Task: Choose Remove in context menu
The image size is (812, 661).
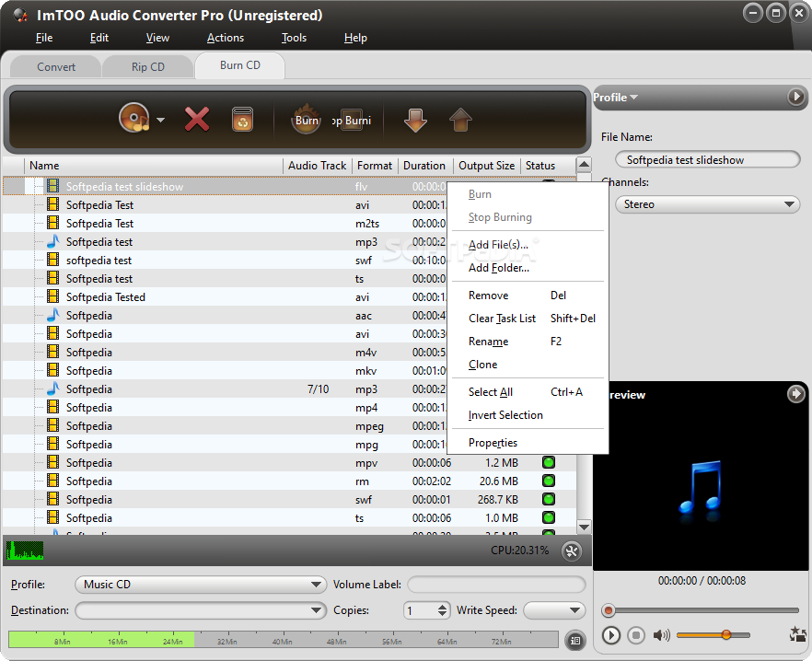Action: 528,296
